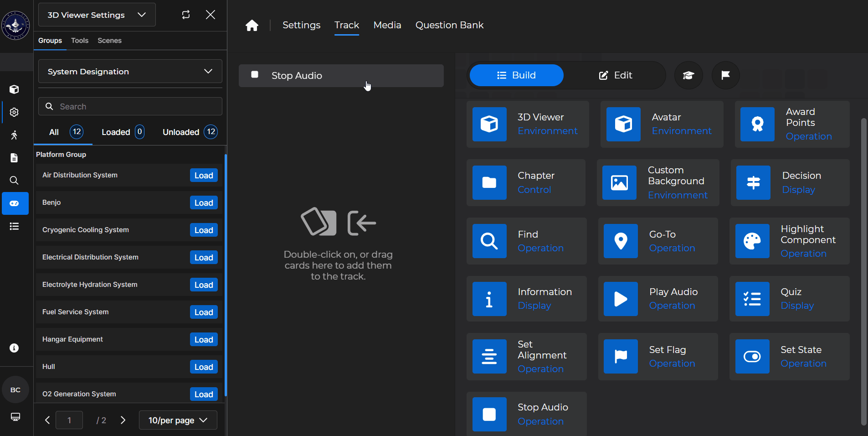Switch to the Groups tab
The width and height of the screenshot is (868, 436).
pyautogui.click(x=50, y=41)
